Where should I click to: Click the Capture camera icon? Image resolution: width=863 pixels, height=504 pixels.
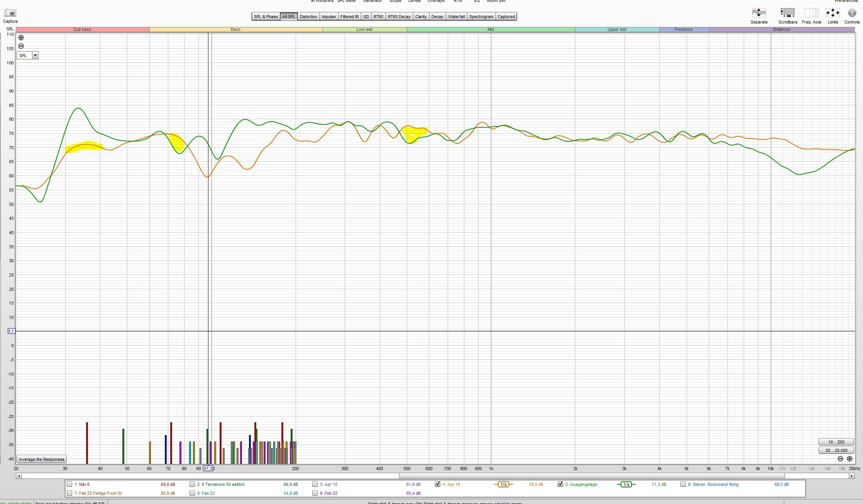[10, 13]
